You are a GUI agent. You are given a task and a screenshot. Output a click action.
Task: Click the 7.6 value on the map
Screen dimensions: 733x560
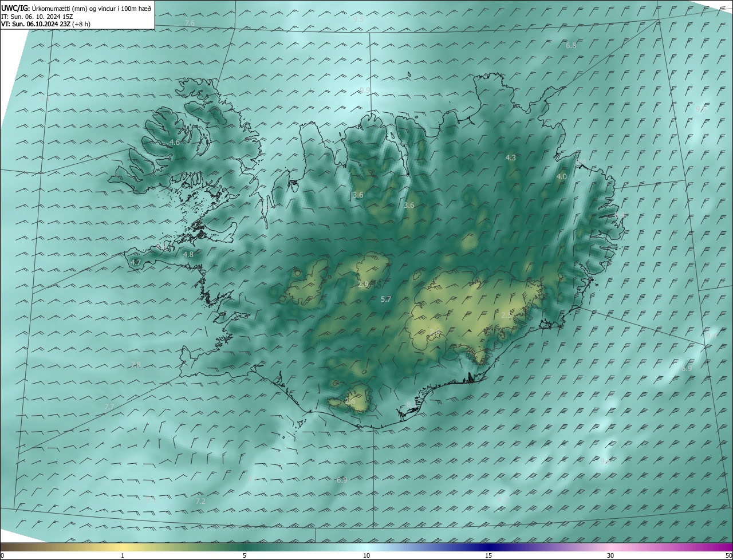(x=190, y=23)
